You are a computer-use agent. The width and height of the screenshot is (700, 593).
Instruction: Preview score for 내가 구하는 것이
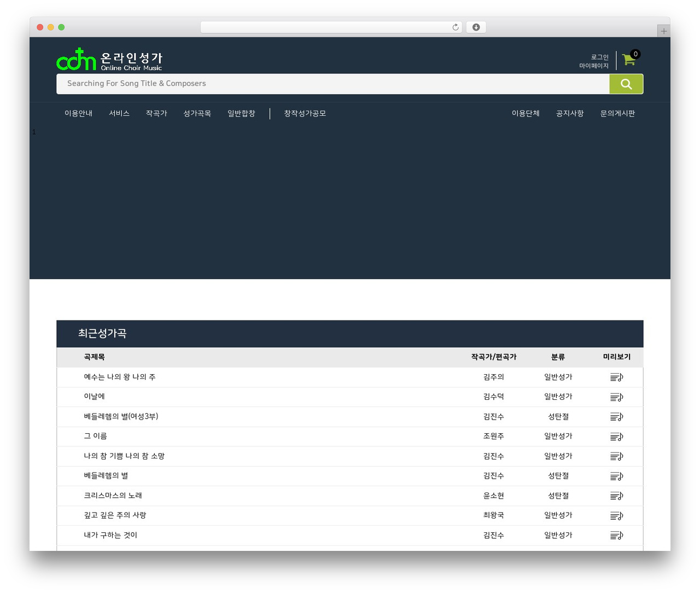(x=616, y=535)
